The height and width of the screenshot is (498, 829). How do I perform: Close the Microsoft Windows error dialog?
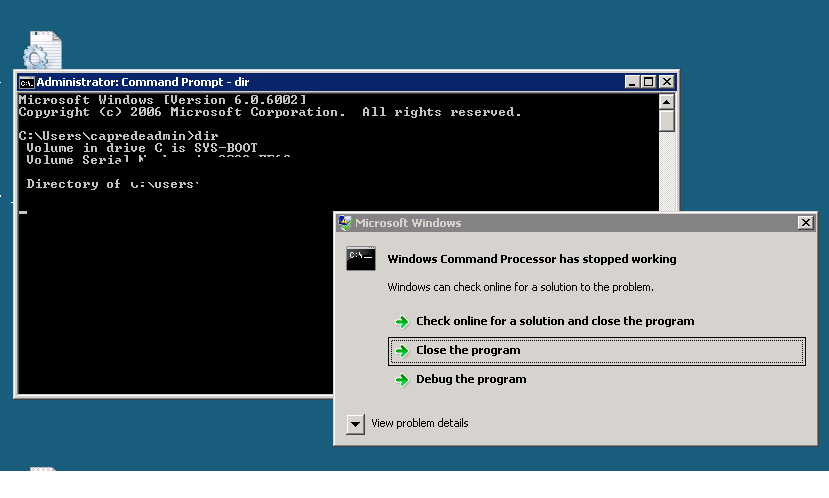point(805,223)
